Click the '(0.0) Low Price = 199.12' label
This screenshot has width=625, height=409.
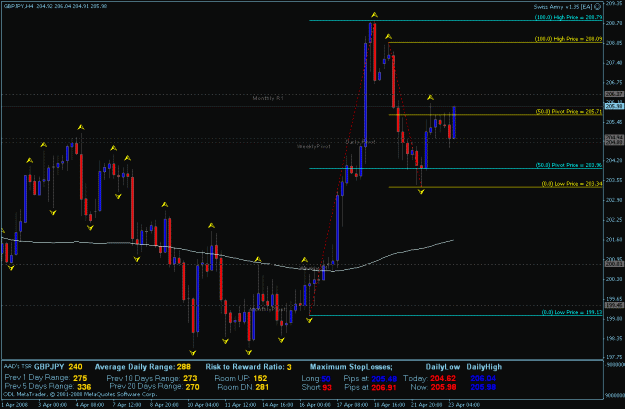pos(572,312)
